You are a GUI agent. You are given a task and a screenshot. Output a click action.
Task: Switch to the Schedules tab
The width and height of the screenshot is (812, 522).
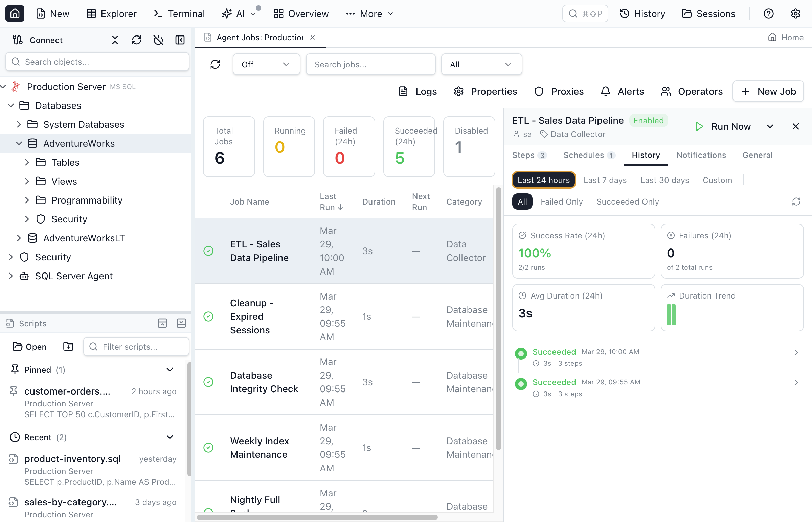(x=583, y=155)
